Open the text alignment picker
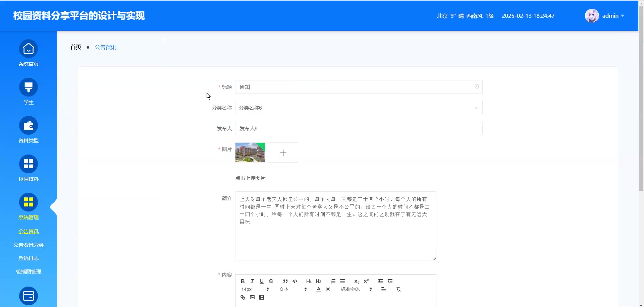644x307 pixels. point(384,289)
